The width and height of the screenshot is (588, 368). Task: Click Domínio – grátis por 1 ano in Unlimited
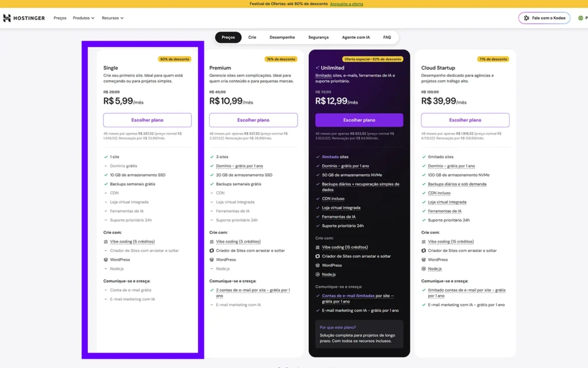point(345,166)
